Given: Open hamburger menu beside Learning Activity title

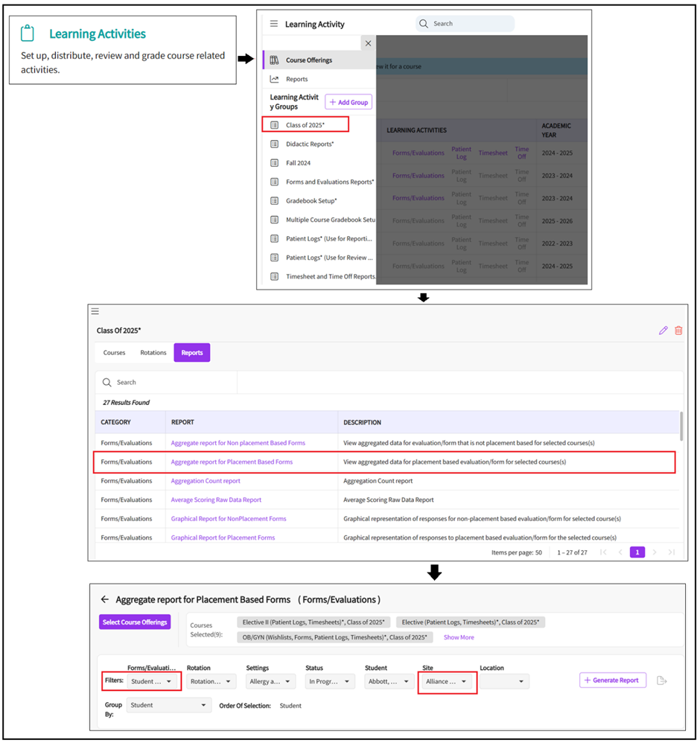Looking at the screenshot, I should point(274,24).
